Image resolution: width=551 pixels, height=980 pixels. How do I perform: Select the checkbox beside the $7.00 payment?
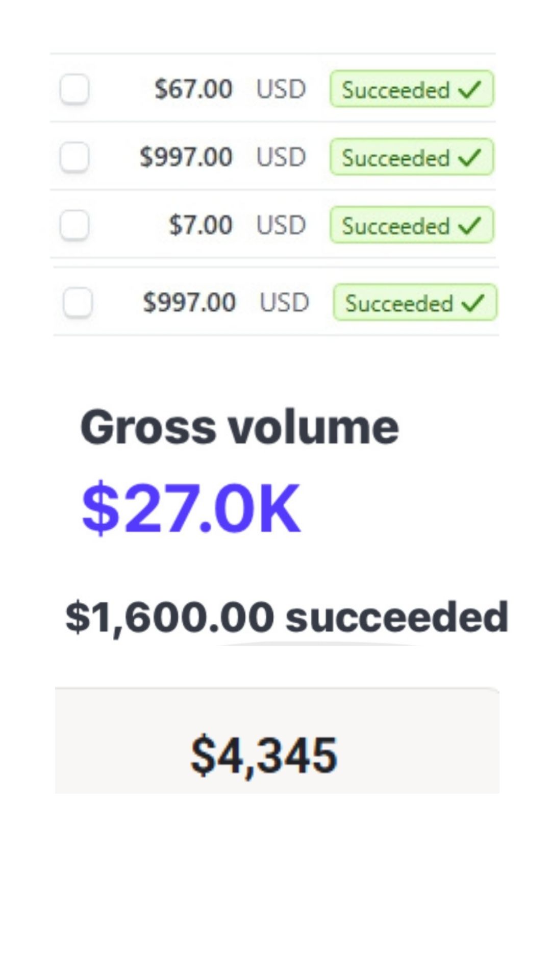tap(74, 225)
